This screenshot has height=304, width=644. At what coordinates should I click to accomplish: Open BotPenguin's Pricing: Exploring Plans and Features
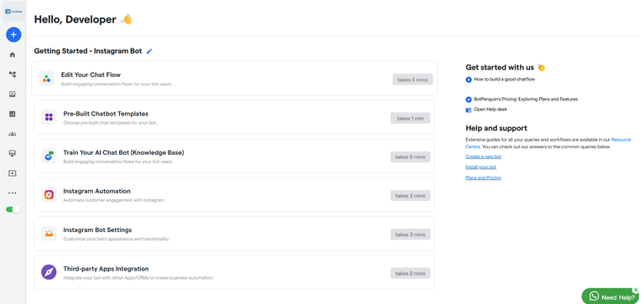tap(526, 100)
